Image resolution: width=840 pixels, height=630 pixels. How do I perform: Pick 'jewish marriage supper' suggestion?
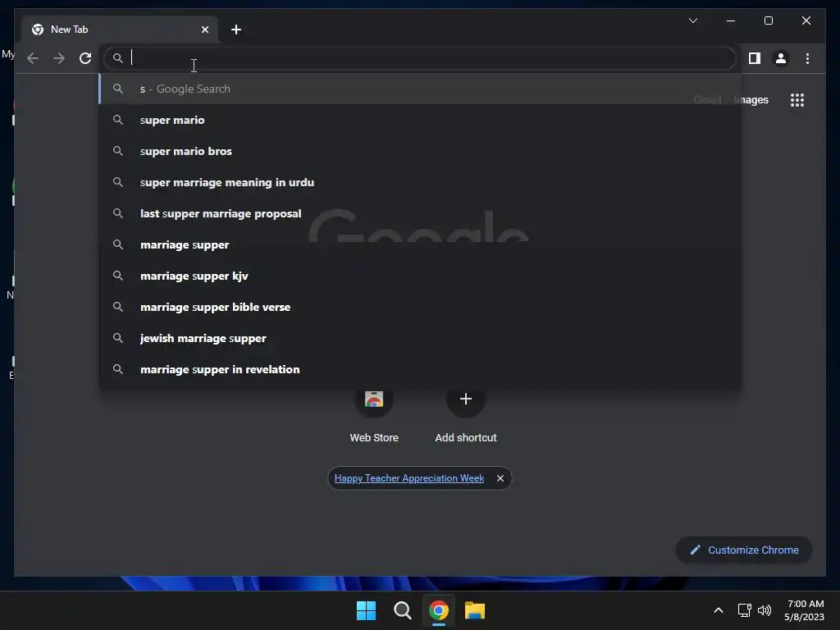tap(420, 338)
